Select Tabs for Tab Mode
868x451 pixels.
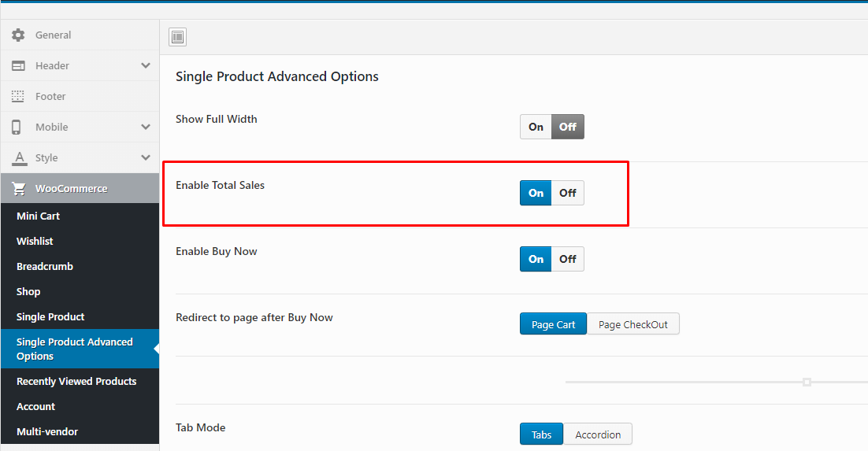pyautogui.click(x=541, y=434)
